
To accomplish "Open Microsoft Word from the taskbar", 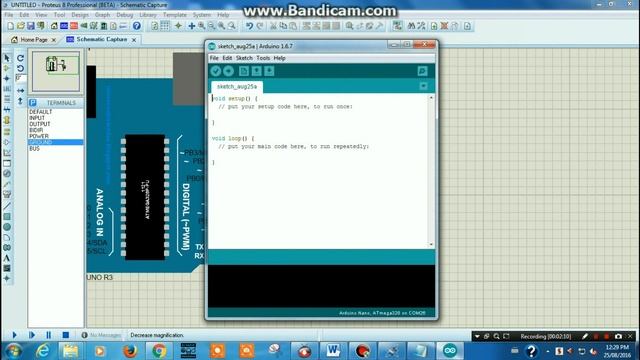I will 333,351.
